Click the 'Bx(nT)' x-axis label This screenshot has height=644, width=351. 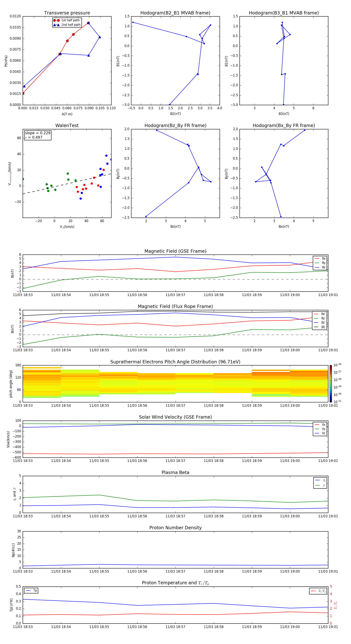(284, 227)
